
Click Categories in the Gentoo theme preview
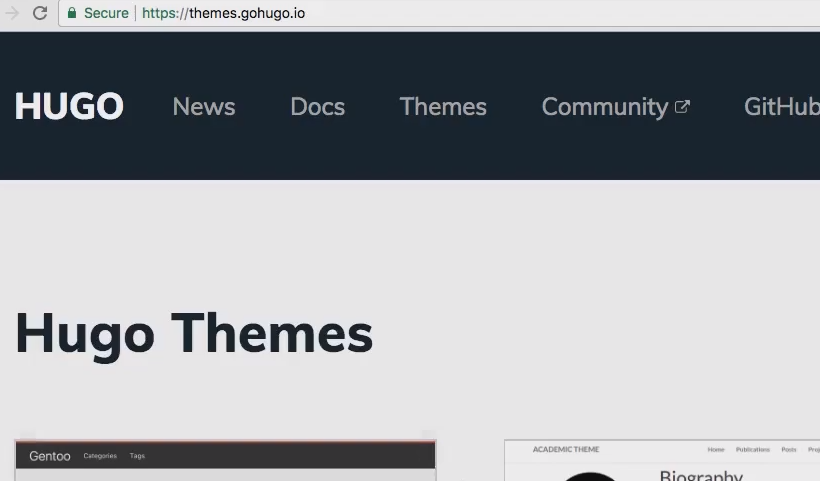pos(100,456)
